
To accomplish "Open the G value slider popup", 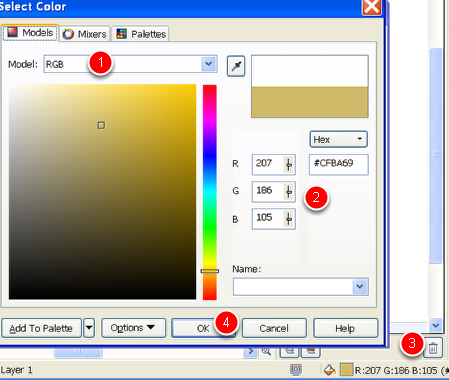I will point(289,192).
